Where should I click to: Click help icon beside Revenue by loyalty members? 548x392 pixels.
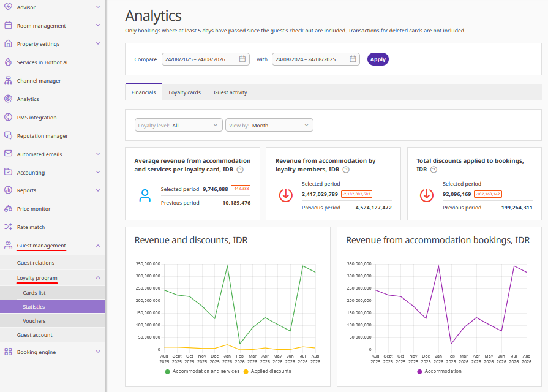[x=346, y=170]
